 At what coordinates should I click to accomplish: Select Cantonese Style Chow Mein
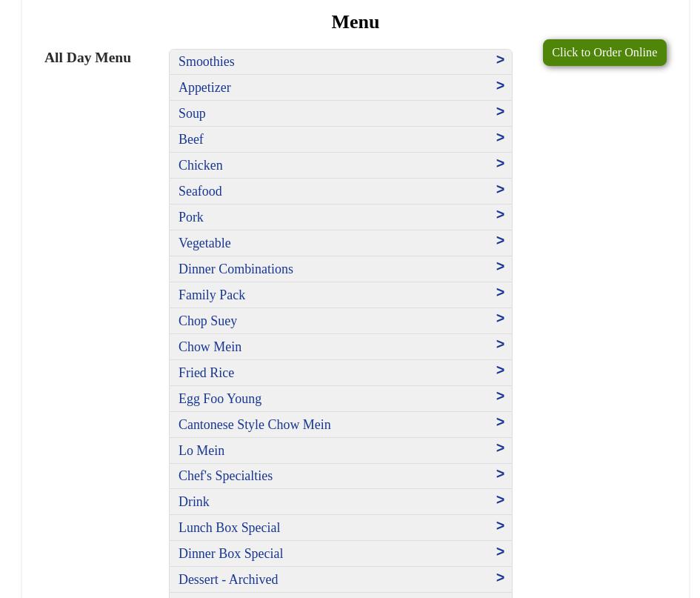tap(254, 425)
